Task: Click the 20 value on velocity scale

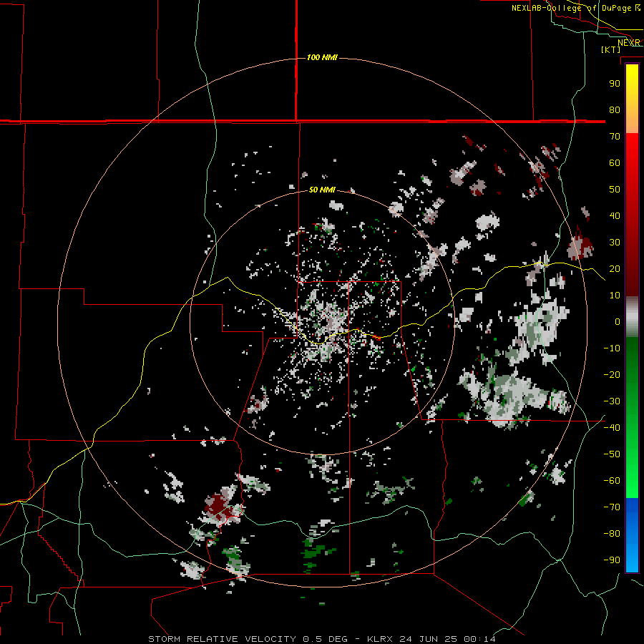Action: point(615,269)
